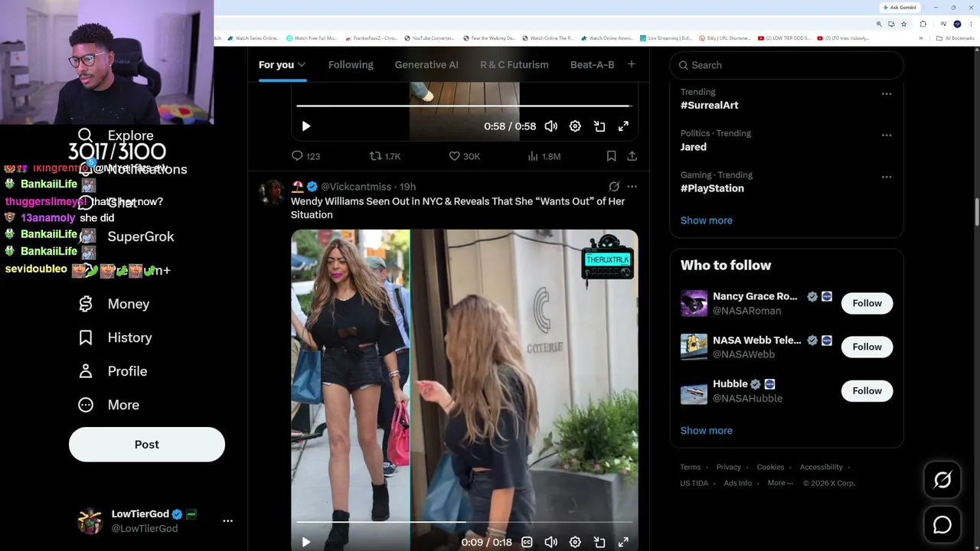Open Chrome extensions puzzle icon

pos(923,24)
